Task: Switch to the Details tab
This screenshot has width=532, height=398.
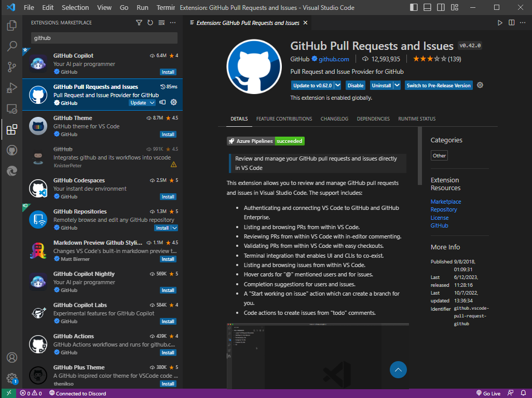Action: pos(239,119)
